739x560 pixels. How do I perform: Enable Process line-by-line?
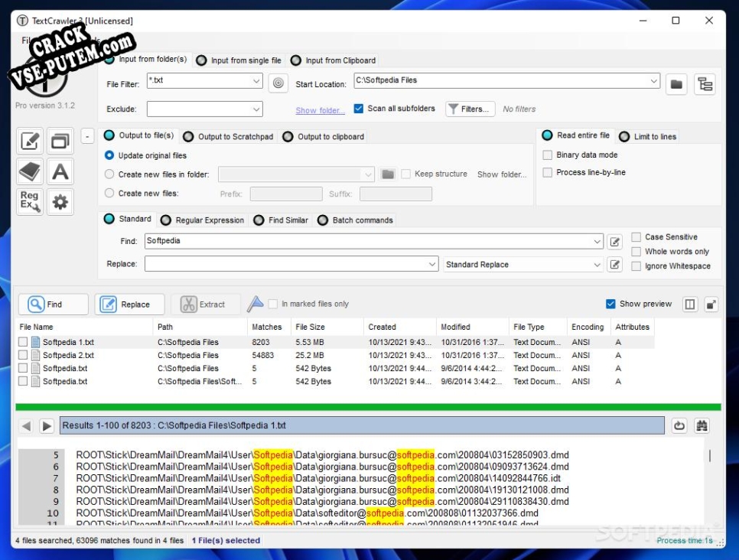pyautogui.click(x=547, y=173)
